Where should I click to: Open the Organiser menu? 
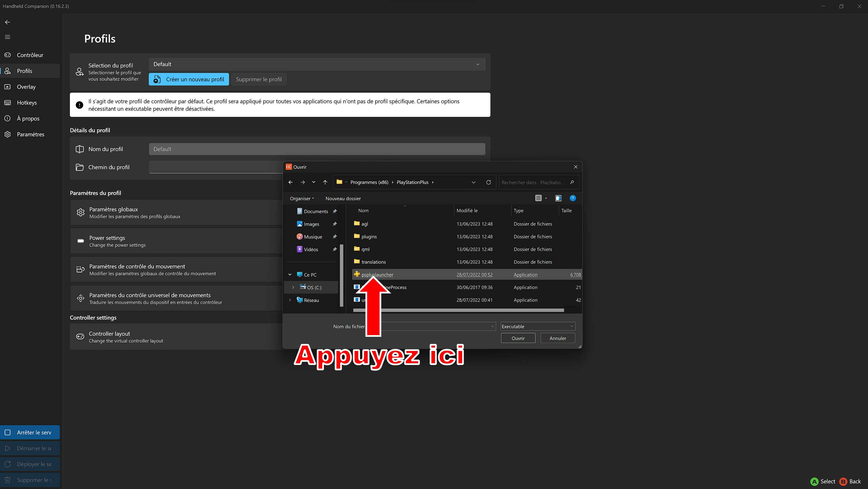click(301, 198)
